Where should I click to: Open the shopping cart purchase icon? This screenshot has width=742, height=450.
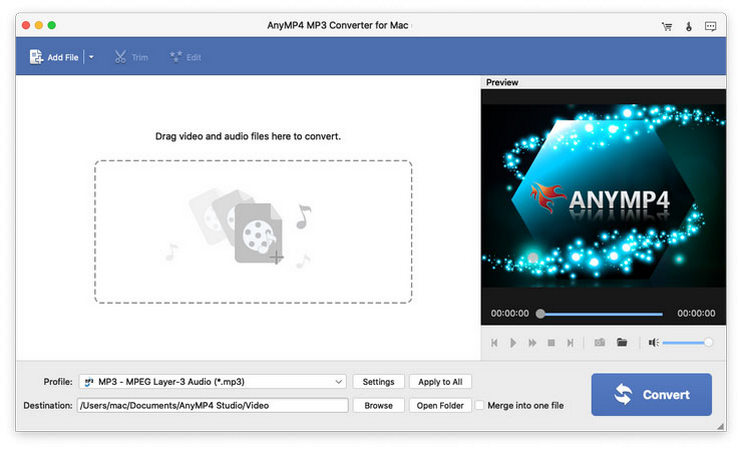667,26
